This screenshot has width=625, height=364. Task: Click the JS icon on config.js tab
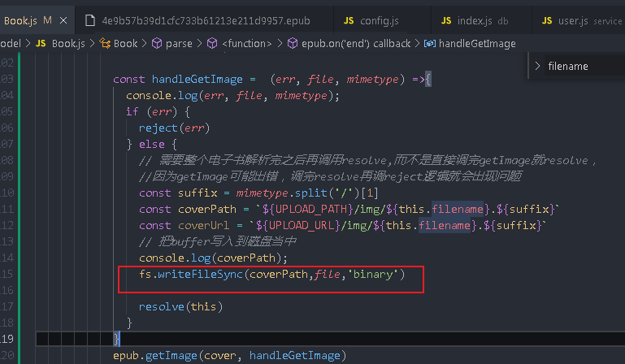349,21
